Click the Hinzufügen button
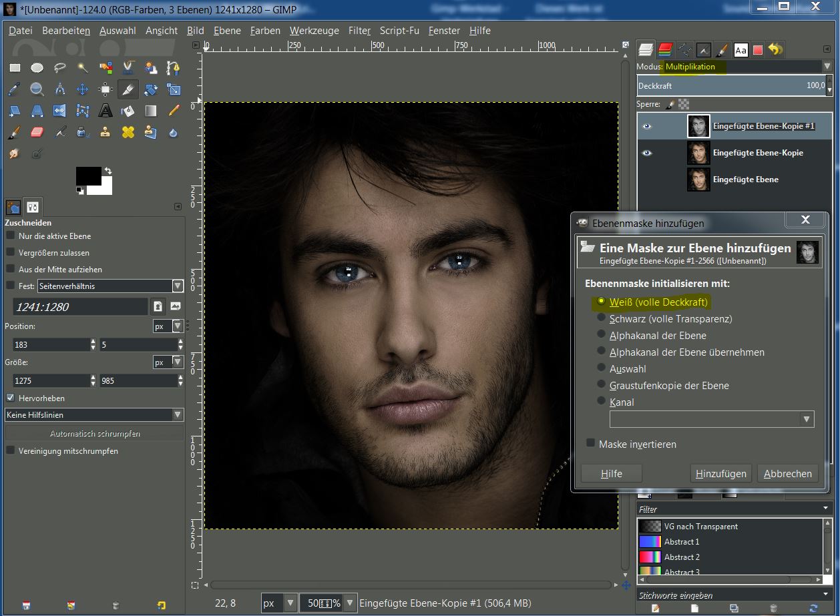The width and height of the screenshot is (840, 616). point(720,474)
